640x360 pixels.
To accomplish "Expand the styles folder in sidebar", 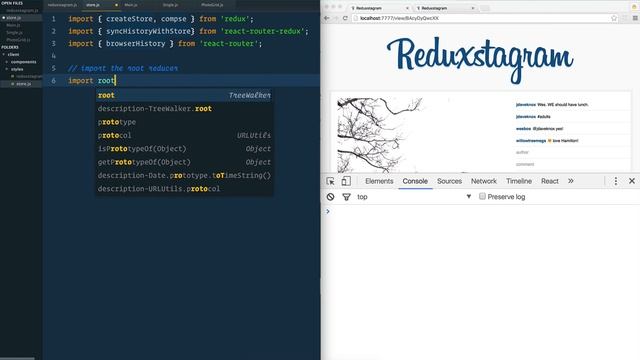I will coord(7,69).
